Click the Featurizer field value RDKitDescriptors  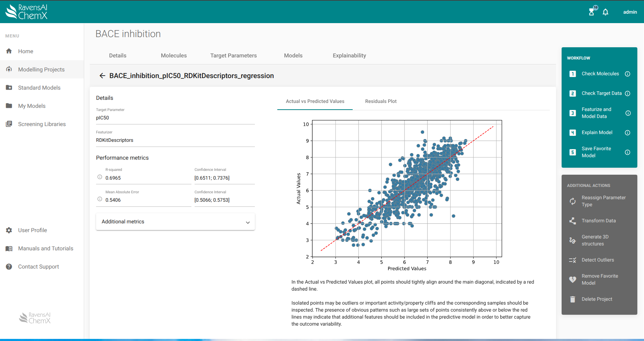pyautogui.click(x=115, y=140)
